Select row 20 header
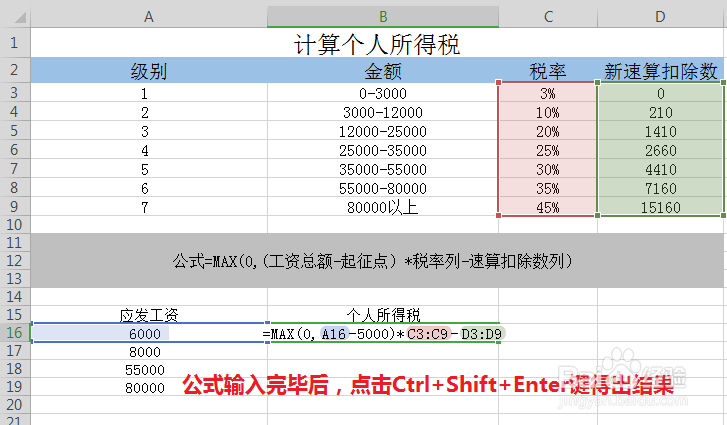 tap(14, 405)
